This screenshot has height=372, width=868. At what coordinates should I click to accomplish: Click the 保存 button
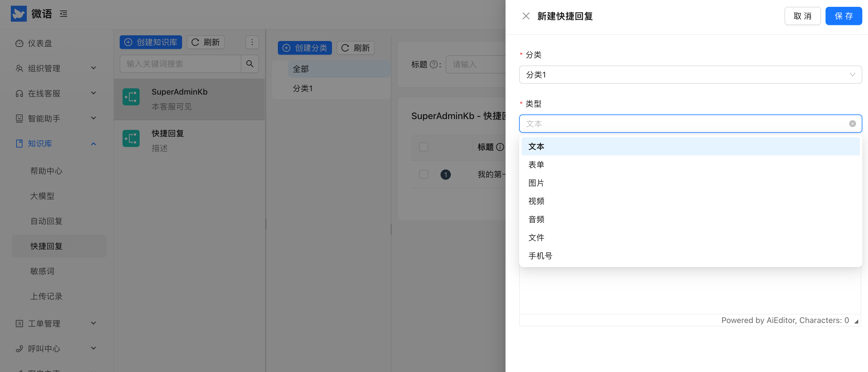pos(843,16)
